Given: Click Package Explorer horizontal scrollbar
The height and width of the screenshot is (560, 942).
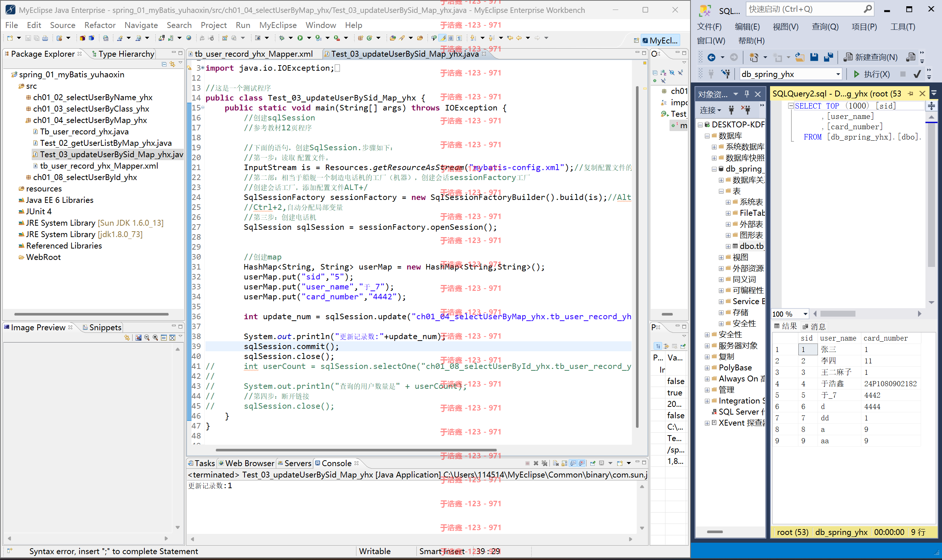Looking at the screenshot, I should [x=91, y=314].
